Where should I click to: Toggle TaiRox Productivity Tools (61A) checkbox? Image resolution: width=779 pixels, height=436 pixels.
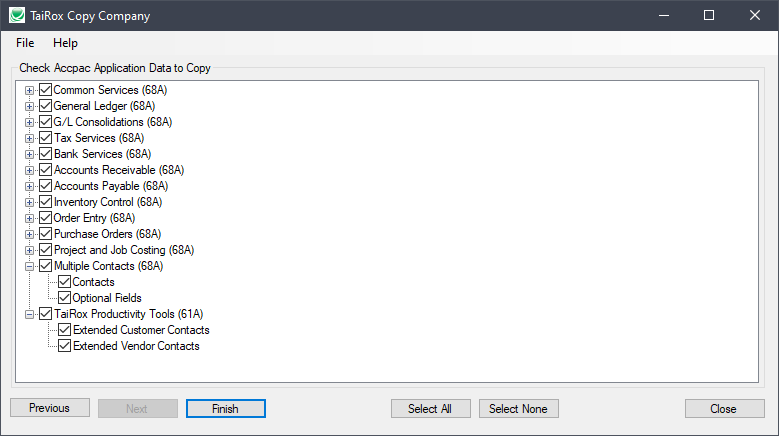(46, 314)
